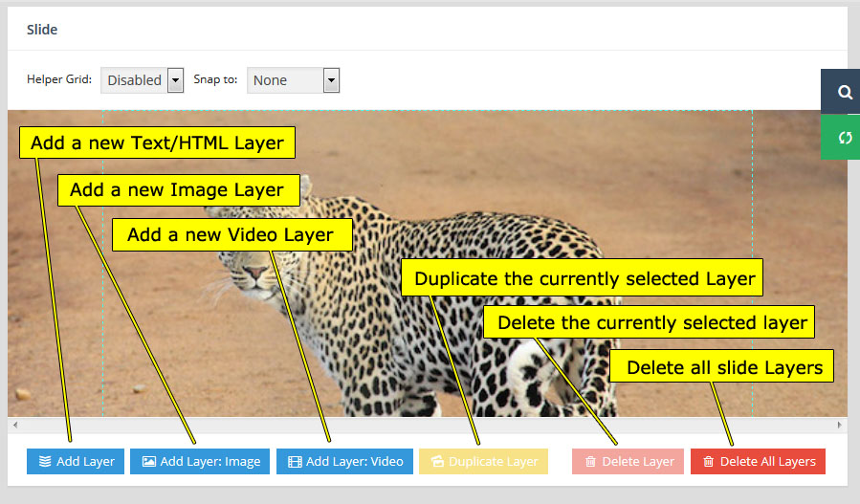Click the right arrow of the horizontal scrollbar

(x=840, y=425)
